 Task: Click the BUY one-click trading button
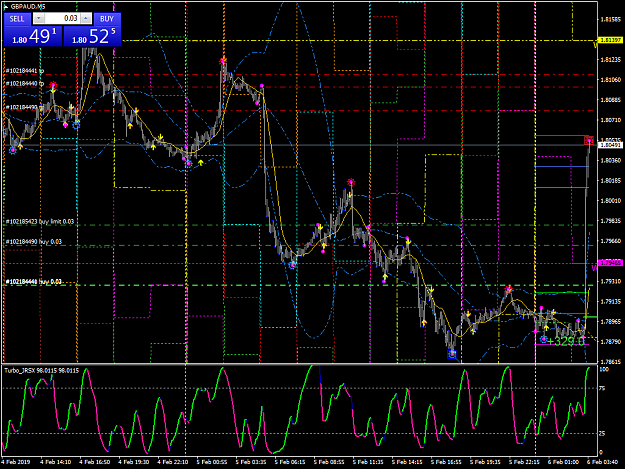[107, 19]
